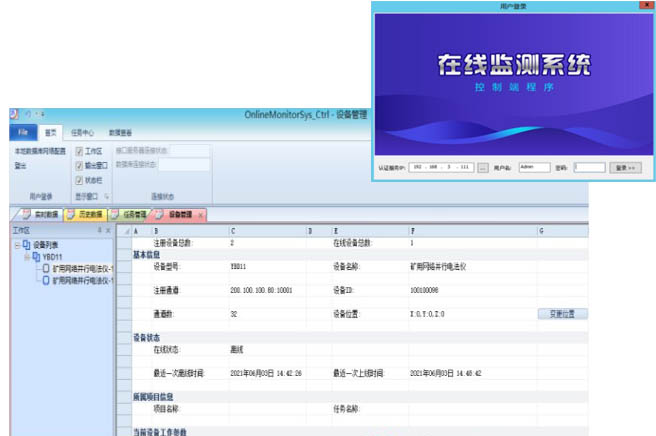The image size is (656, 436).
Task: Collapse the 设备列表 tree node
Action: pyautogui.click(x=16, y=244)
